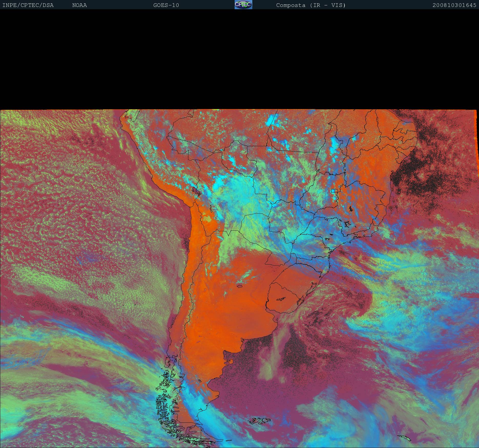The width and height of the screenshot is (479, 448).
Task: Click Lake Titicaca outline near Bolivia border
Action: click(194, 190)
